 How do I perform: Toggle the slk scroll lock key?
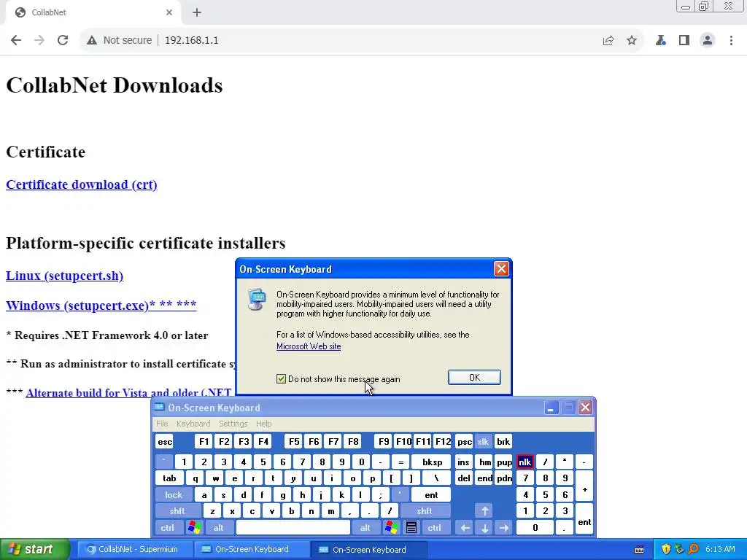483,442
